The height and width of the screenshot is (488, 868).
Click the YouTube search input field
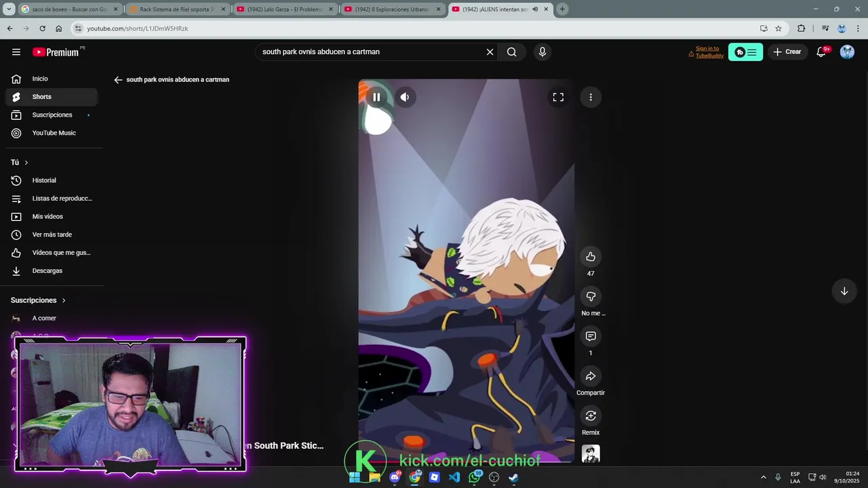[370, 52]
